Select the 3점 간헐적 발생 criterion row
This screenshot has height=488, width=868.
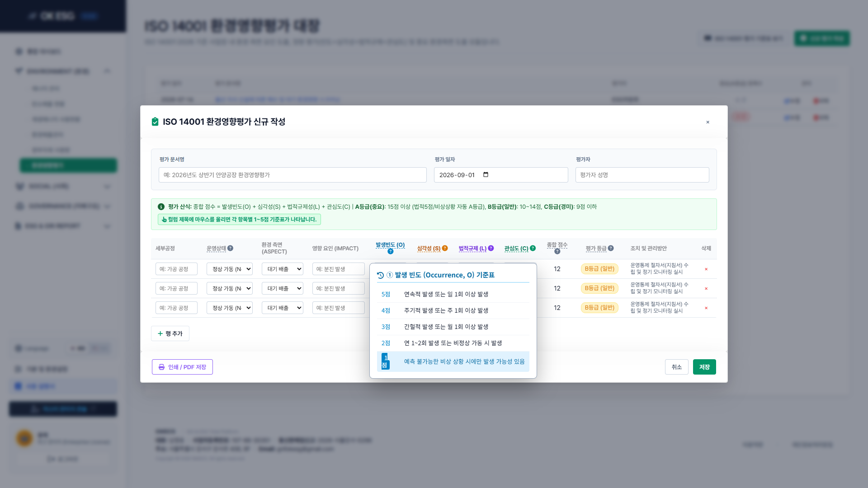coord(453,327)
